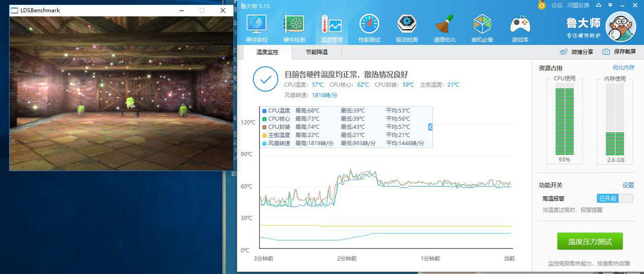The width and height of the screenshot is (644, 274).
Task: Click the 2分钟前 time axis label
Action: click(x=347, y=259)
